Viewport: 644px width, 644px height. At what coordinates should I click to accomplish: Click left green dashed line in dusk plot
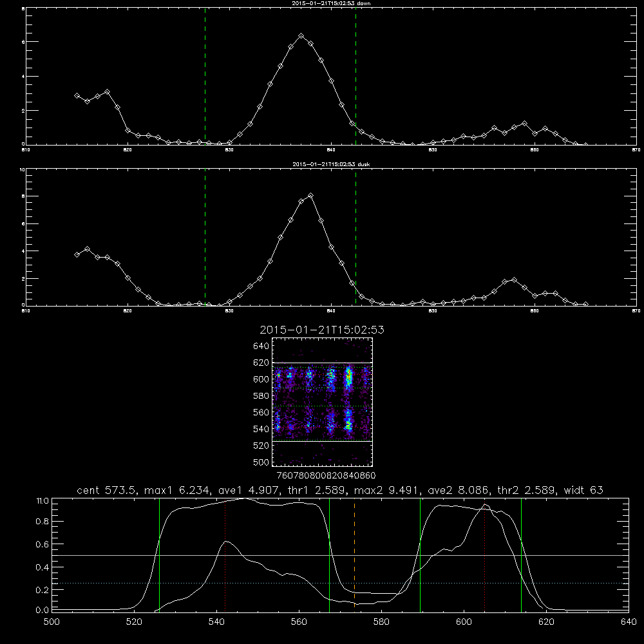pyautogui.click(x=205, y=237)
